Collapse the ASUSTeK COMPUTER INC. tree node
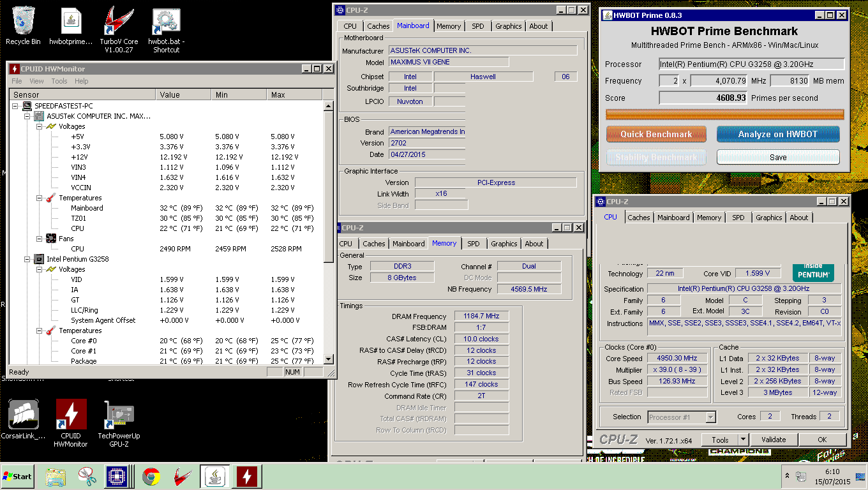Viewport: 868px width, 490px height. [x=27, y=116]
